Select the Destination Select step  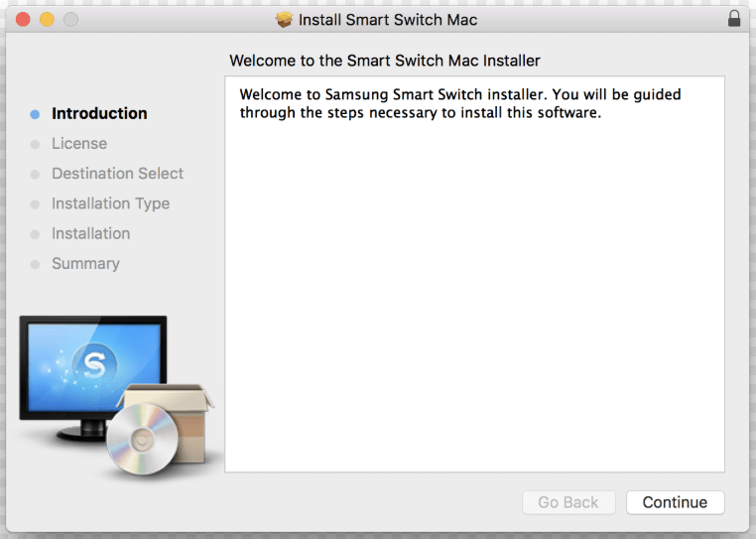click(118, 174)
